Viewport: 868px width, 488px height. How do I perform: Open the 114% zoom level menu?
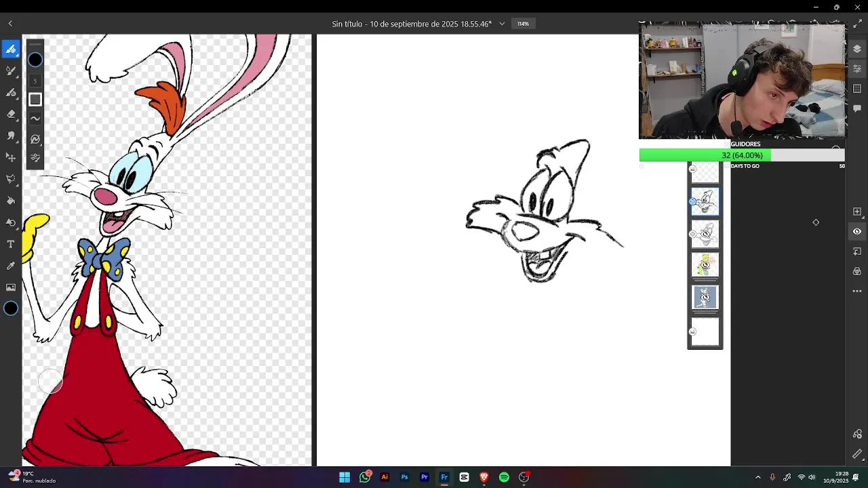click(523, 24)
